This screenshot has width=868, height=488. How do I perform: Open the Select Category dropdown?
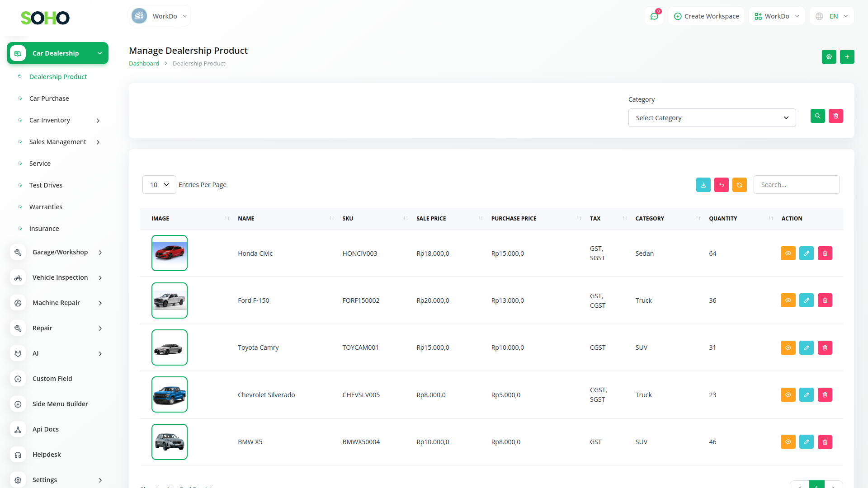[x=712, y=118]
